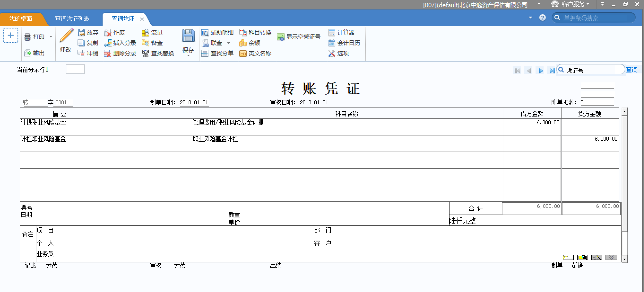Toggle 显示空凭证号 option
Screen dimensions: 644x292
click(x=299, y=37)
